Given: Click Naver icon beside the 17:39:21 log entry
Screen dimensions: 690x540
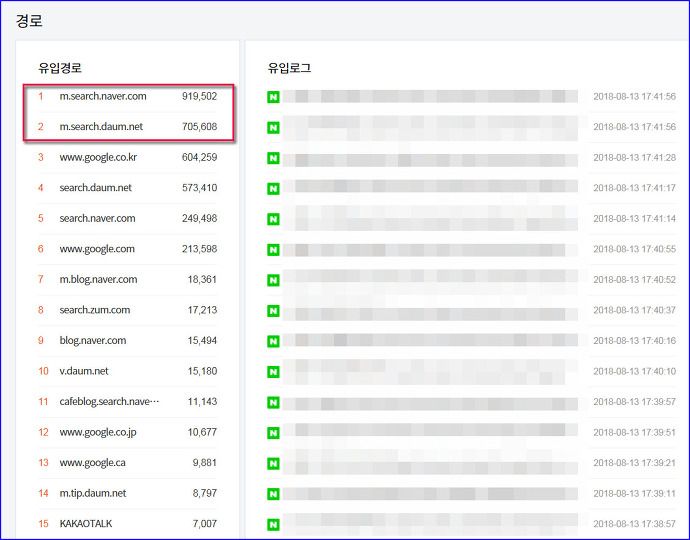Looking at the screenshot, I should click(x=273, y=463).
